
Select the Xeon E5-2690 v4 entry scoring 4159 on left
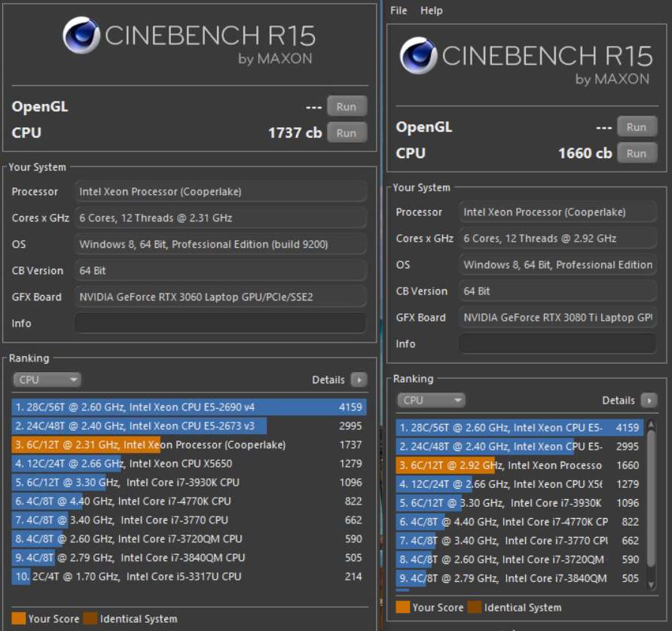click(188, 407)
